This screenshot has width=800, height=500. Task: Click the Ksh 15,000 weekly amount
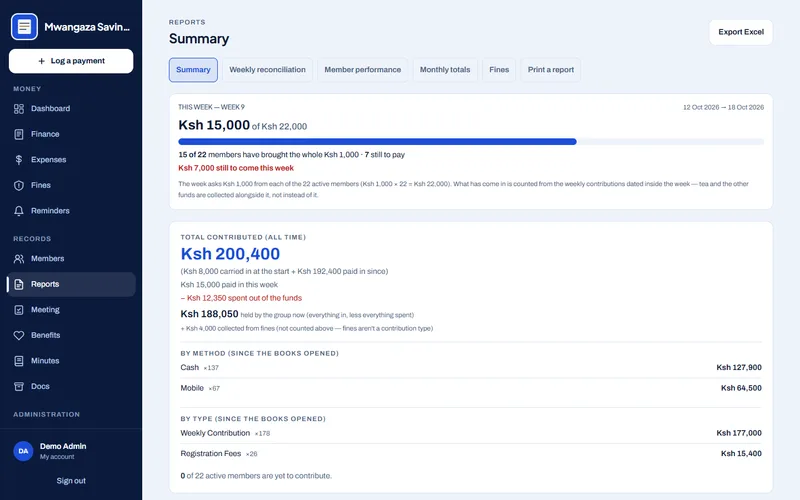pyautogui.click(x=214, y=125)
